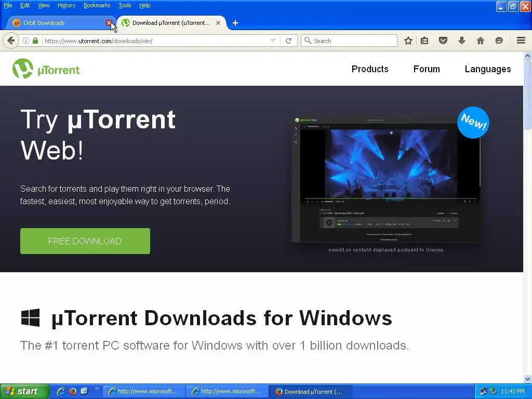The image size is (532, 399).
Task: Activate the Download µTorrent taskbar button
Action: (x=311, y=391)
